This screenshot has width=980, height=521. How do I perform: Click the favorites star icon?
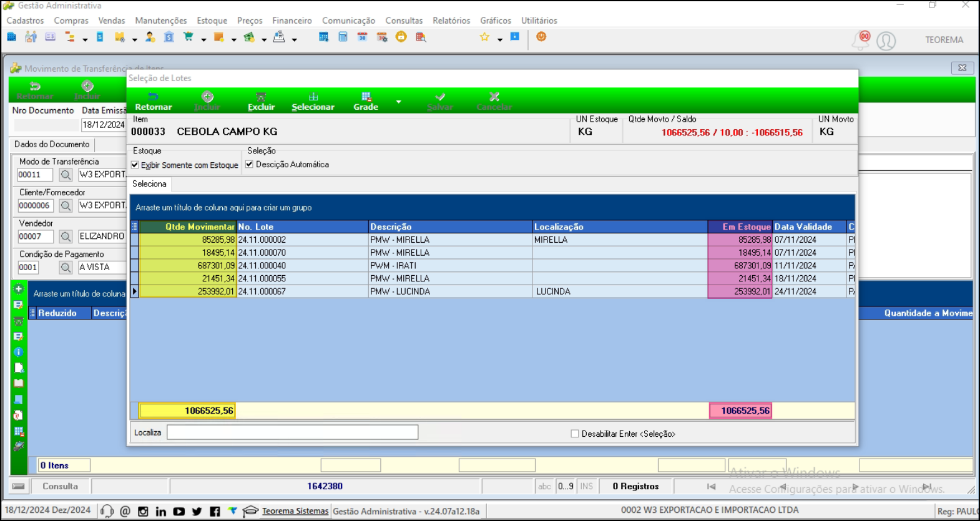tap(484, 37)
